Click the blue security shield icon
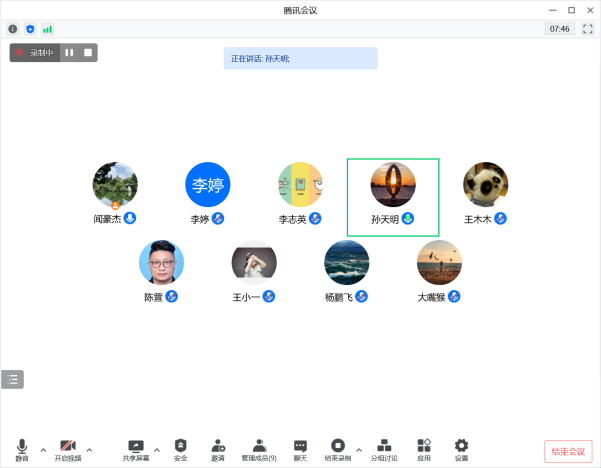The width and height of the screenshot is (601, 468). coord(29,29)
